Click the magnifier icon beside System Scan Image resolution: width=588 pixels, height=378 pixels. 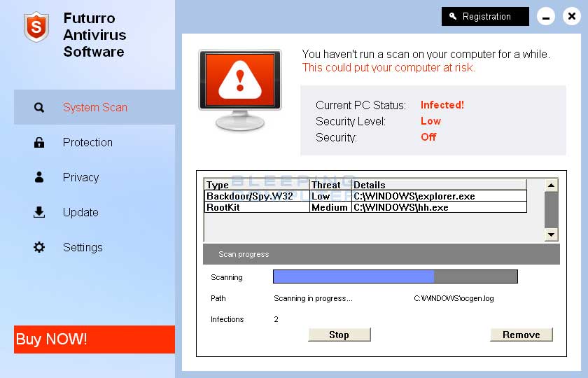(39, 108)
